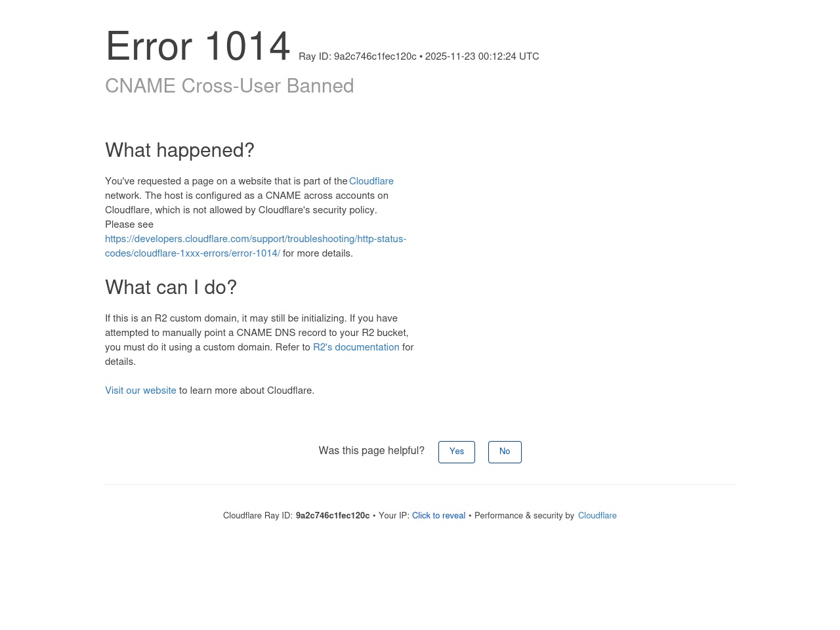This screenshot has width=840, height=630.
Task: Click the Your IP: label in the footer
Action: click(x=394, y=516)
